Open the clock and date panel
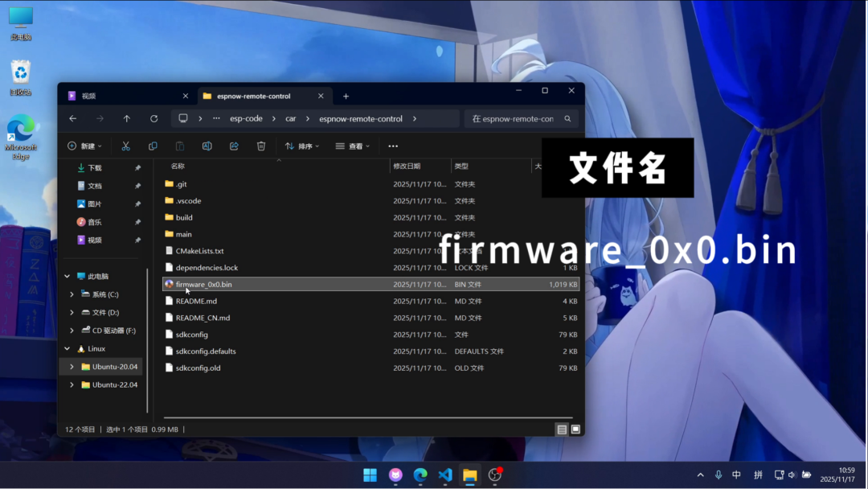 tap(837, 475)
